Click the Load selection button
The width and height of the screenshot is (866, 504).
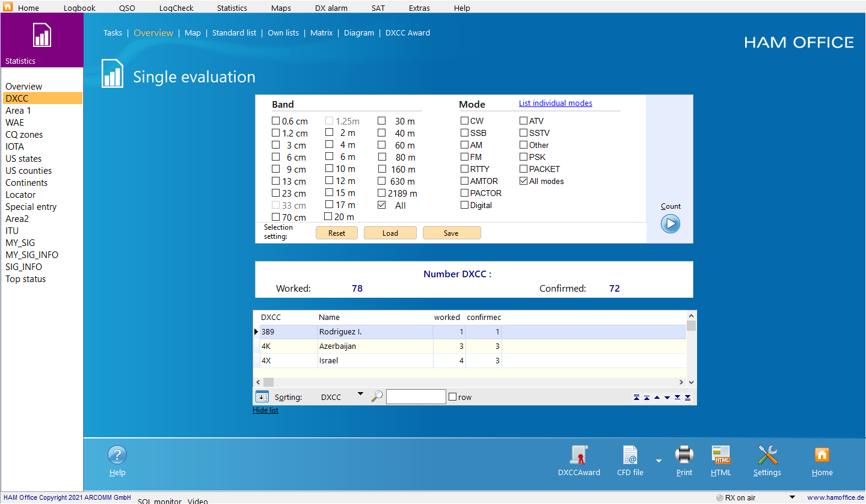(x=390, y=233)
